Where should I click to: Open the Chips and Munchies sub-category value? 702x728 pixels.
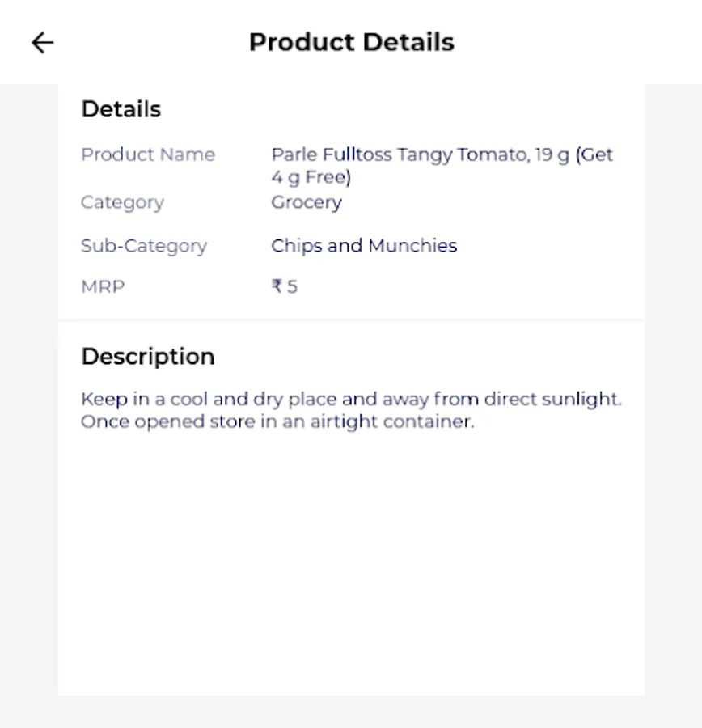pos(364,246)
